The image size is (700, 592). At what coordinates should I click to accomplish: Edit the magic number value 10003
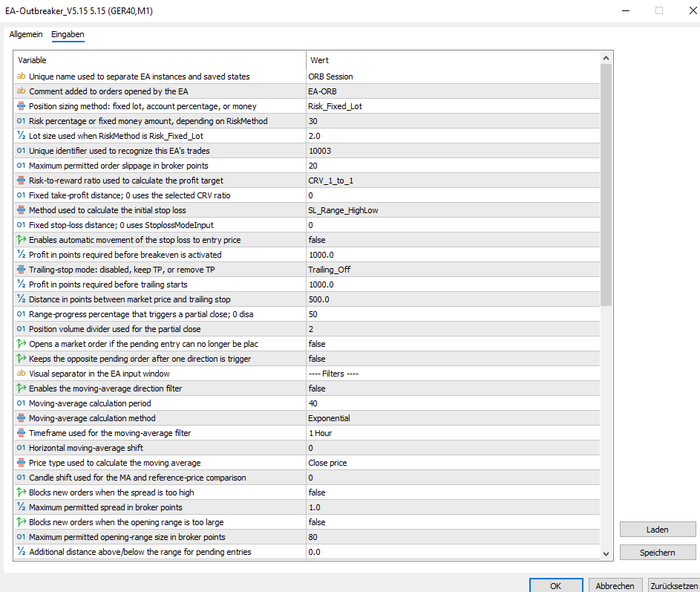click(x=453, y=151)
